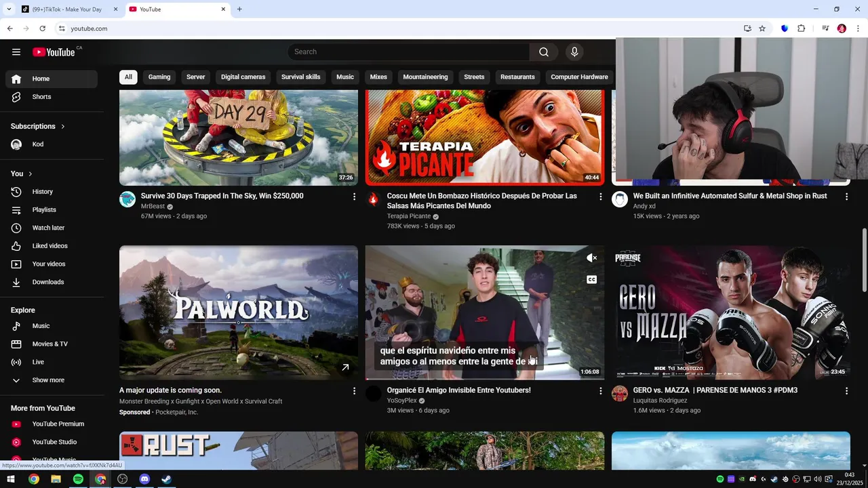868x488 pixels.
Task: Open Chrome media controls icon
Action: tap(825, 28)
